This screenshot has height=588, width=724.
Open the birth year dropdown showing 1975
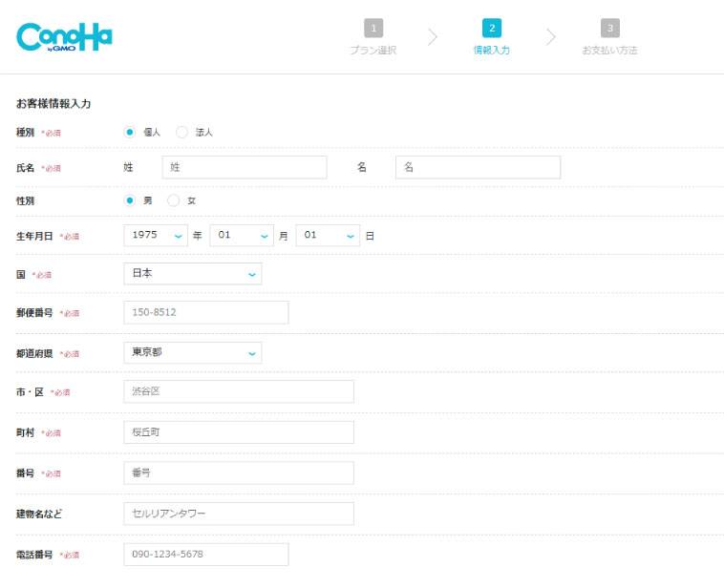tap(156, 235)
